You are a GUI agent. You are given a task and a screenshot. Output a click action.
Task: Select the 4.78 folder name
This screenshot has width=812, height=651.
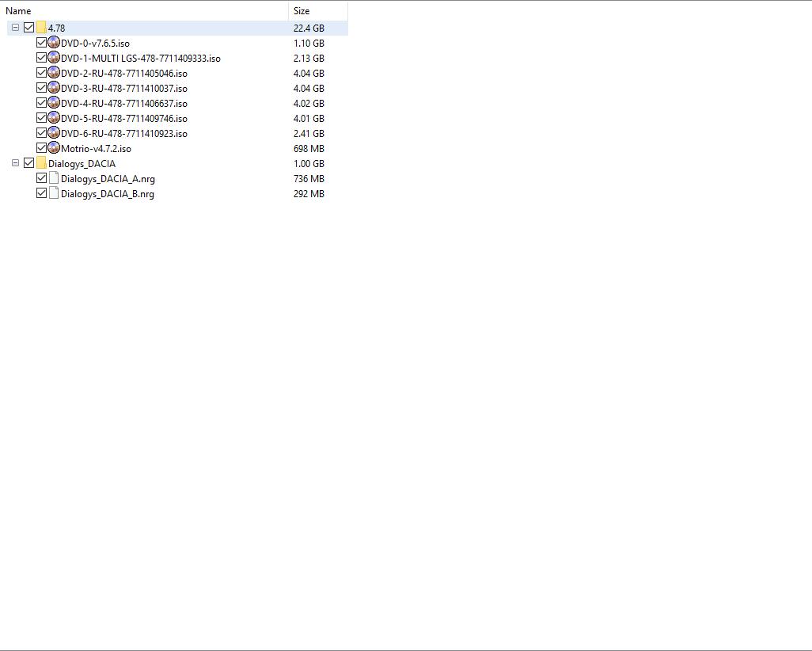click(56, 28)
